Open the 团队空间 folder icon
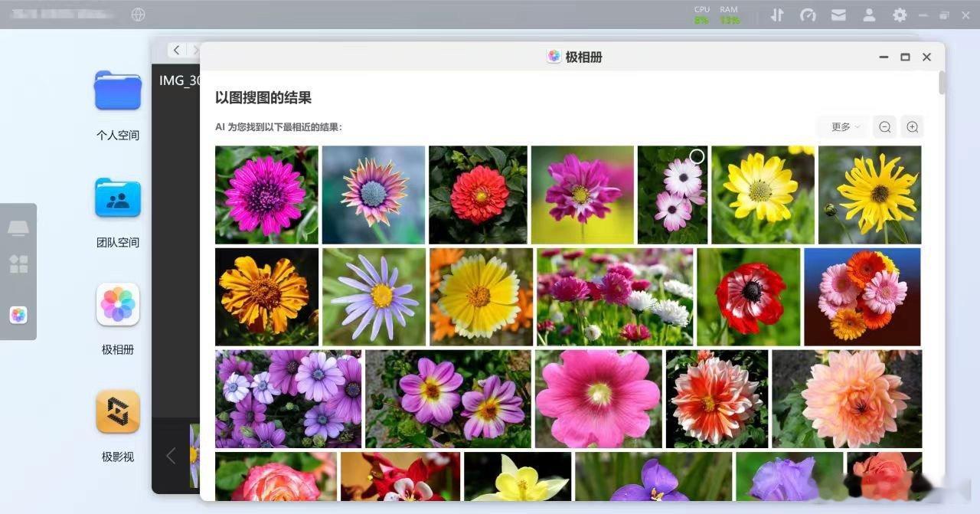 pos(118,198)
